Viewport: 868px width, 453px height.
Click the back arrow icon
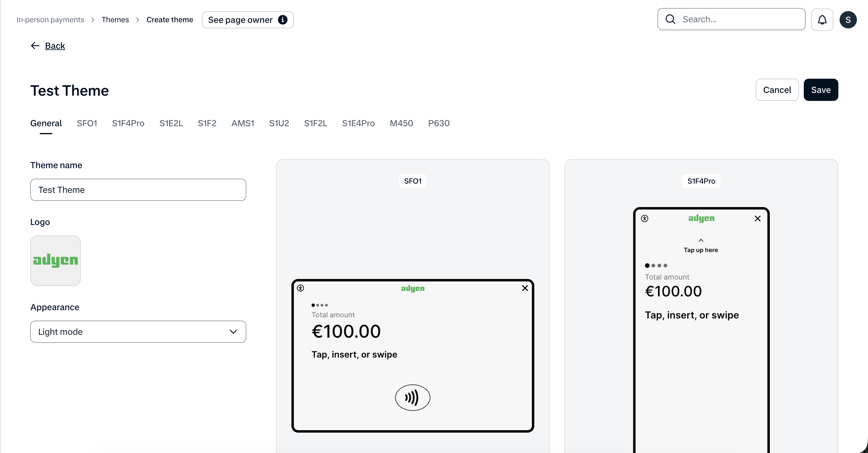(35, 46)
